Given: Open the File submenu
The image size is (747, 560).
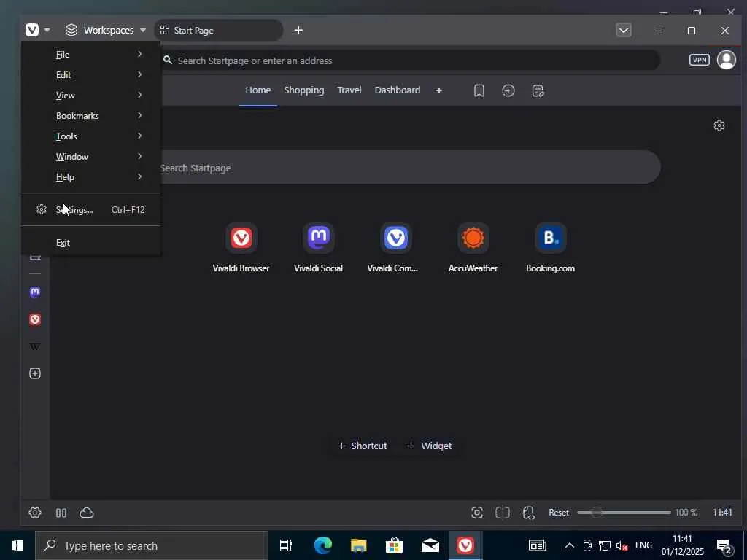Looking at the screenshot, I should (x=91, y=54).
